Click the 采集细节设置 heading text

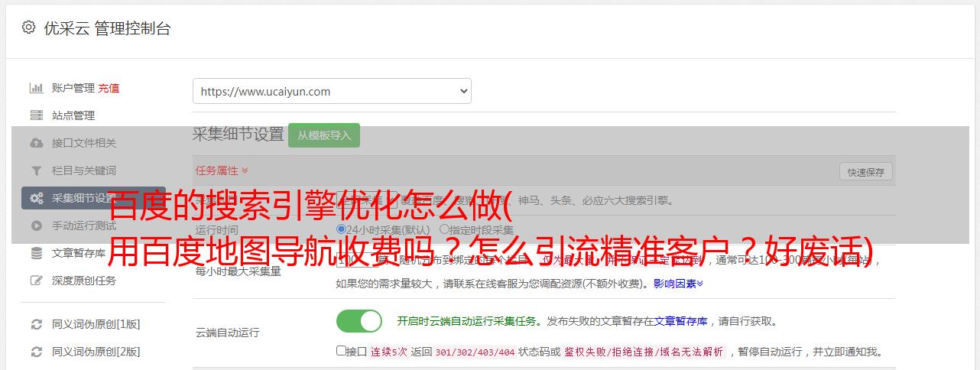pyautogui.click(x=238, y=135)
